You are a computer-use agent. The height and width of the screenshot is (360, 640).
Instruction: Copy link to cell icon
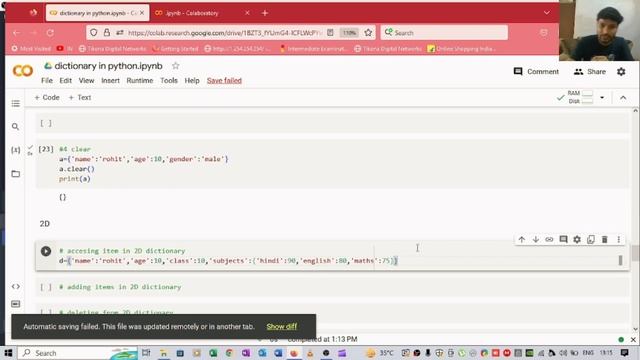[549, 240]
